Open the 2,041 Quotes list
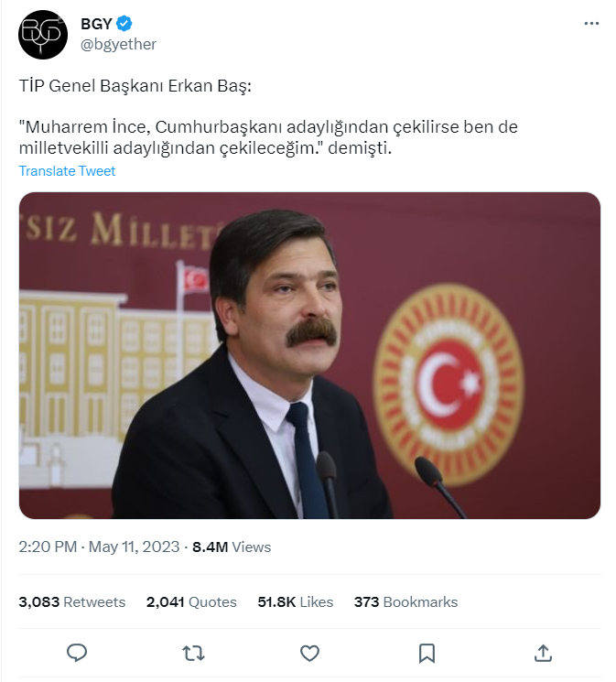This screenshot has width=616, height=682. pos(190,601)
